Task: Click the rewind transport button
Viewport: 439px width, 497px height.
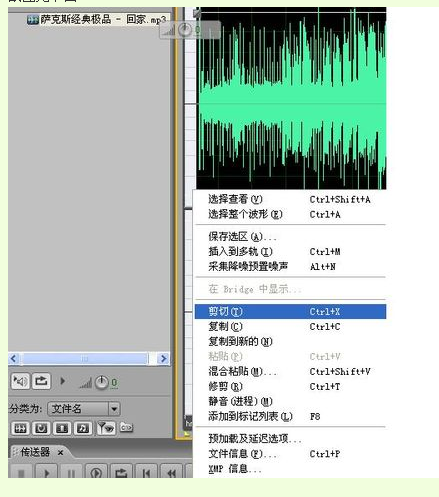Action: [171, 471]
